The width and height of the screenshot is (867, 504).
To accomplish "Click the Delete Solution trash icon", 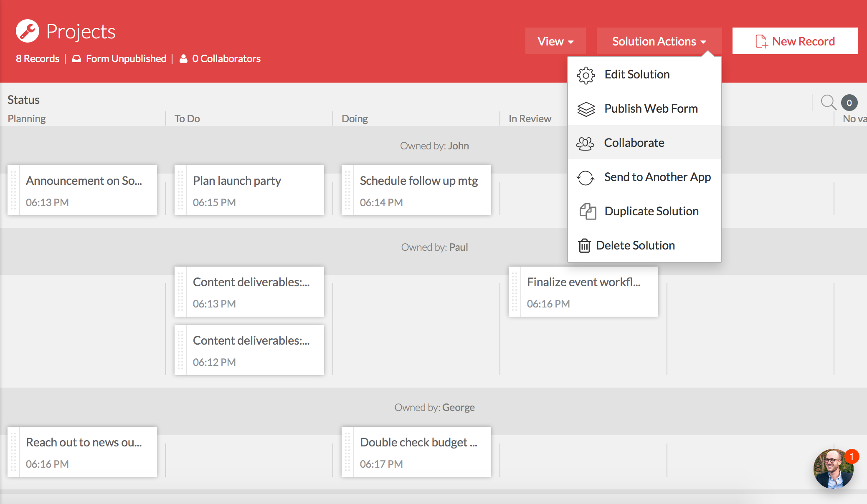I will [584, 246].
